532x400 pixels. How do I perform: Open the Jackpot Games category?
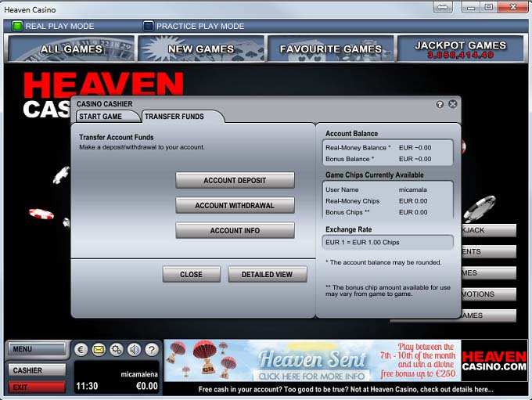(x=460, y=49)
